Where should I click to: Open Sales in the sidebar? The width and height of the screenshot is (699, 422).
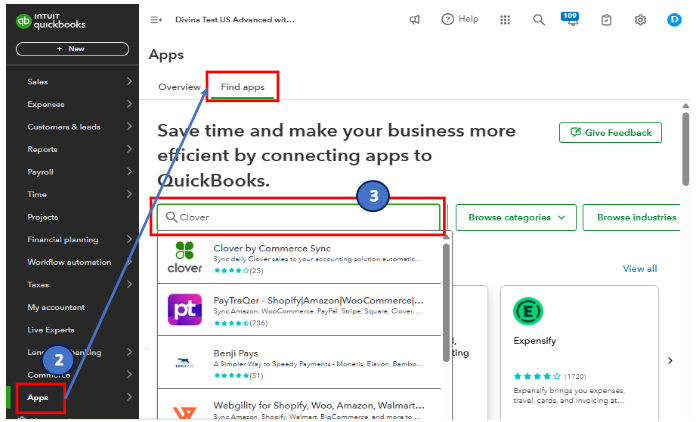click(37, 82)
